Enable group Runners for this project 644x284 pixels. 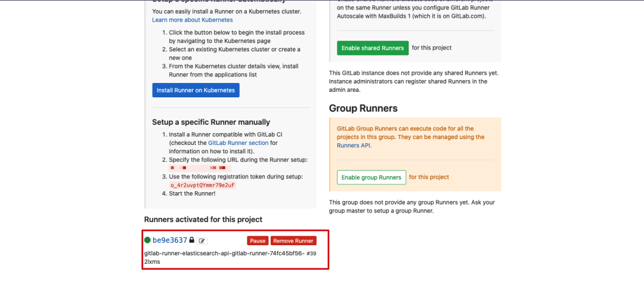[371, 177]
